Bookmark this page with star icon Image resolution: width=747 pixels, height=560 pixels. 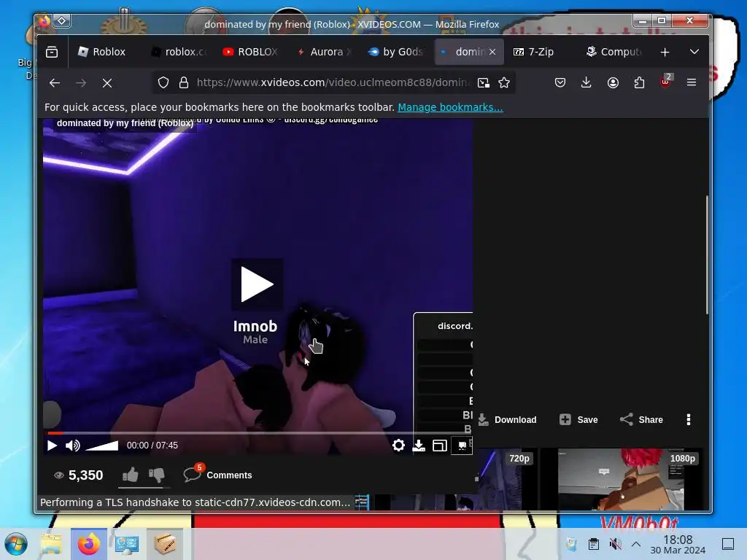point(504,83)
